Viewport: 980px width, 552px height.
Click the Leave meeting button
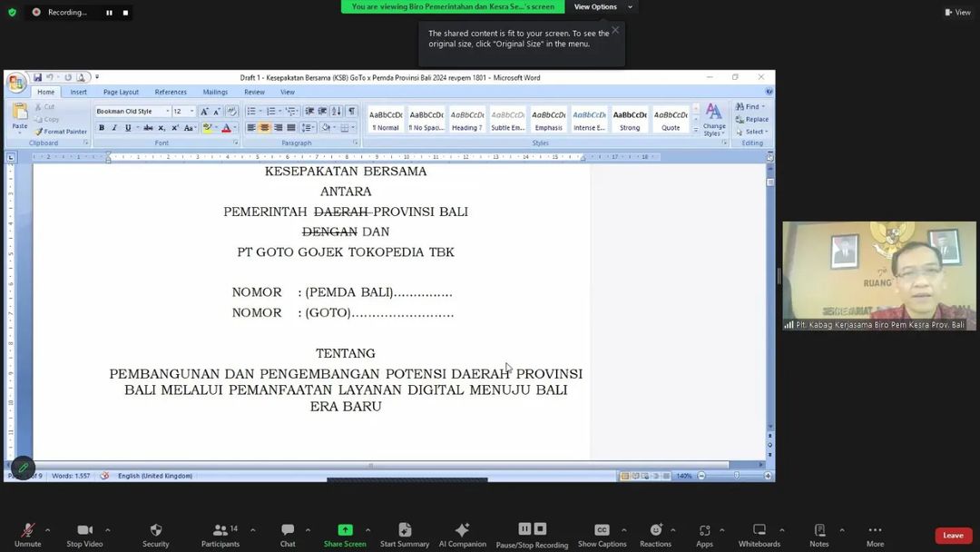click(x=953, y=535)
